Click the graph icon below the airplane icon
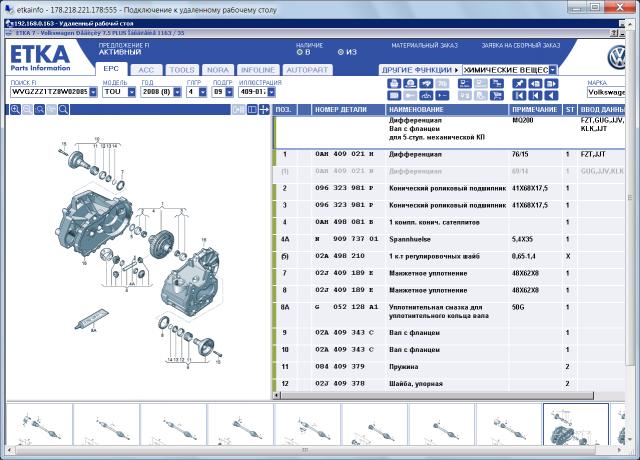 click(426, 96)
